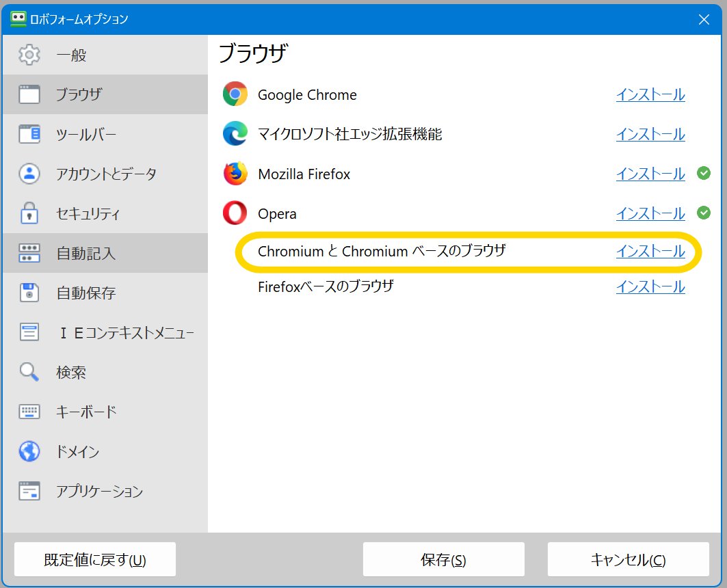Screen dimensions: 727x588
Task: Click the Mozilla Firefox logo icon
Action: (x=235, y=174)
